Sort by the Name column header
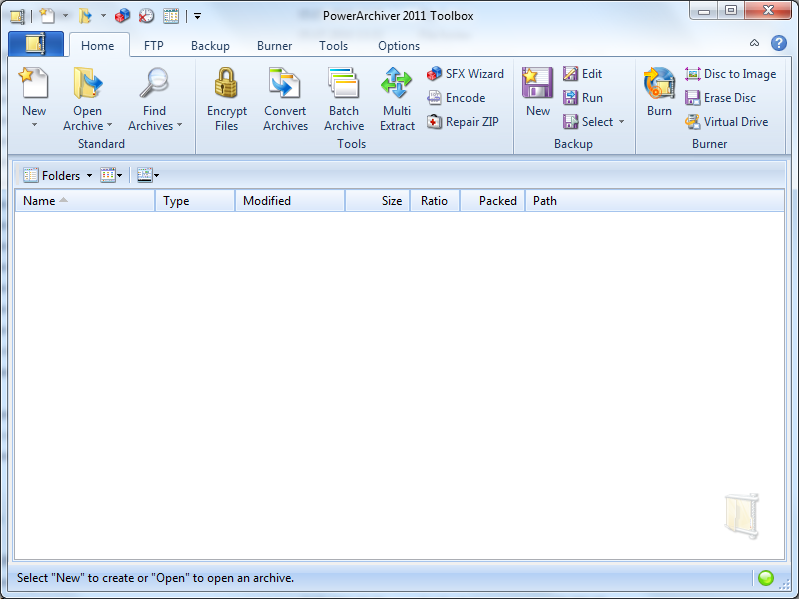Viewport: 799px width, 599px height. [x=85, y=201]
